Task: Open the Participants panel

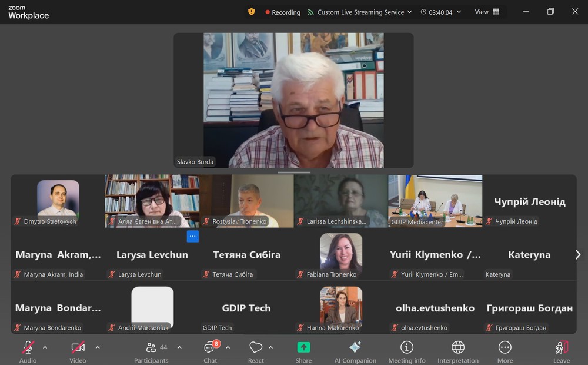Action: coord(152,351)
